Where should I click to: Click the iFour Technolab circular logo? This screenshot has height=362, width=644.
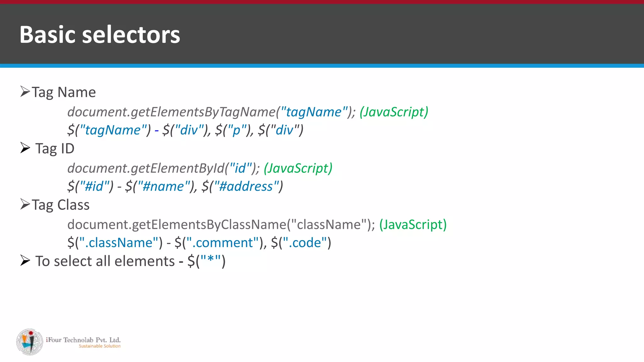tap(30, 342)
